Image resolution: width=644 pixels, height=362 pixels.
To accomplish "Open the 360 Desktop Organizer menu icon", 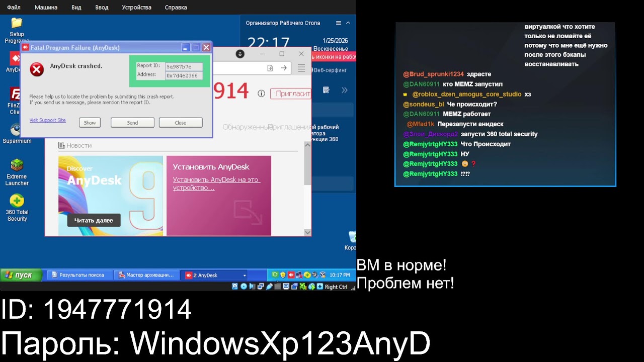I will tap(338, 23).
